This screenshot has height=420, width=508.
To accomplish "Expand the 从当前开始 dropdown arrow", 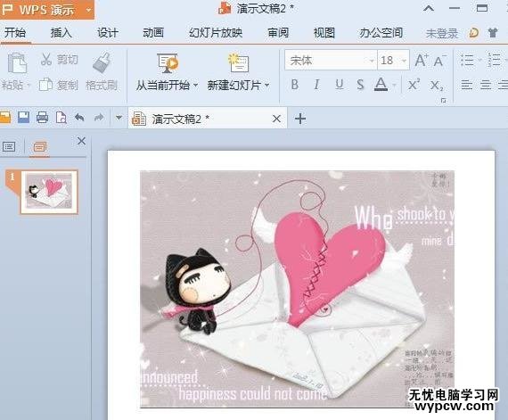I will 196,86.
